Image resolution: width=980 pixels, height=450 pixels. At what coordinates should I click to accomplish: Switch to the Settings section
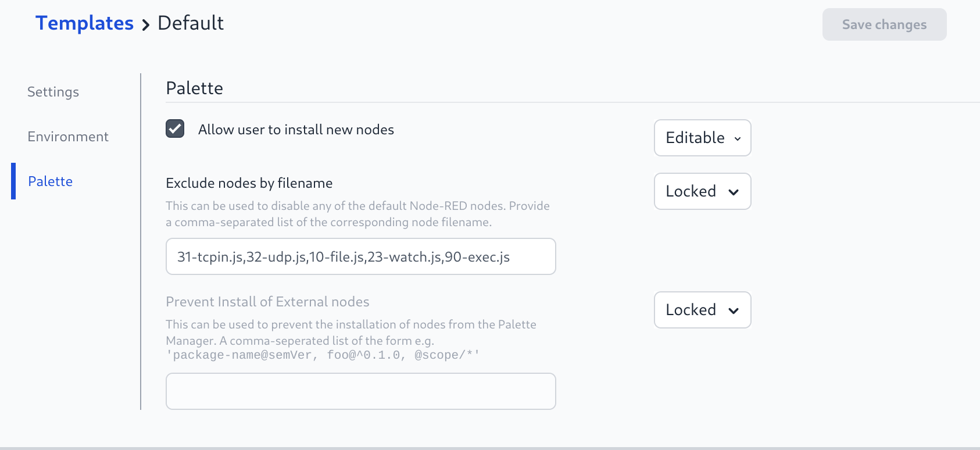coord(53,92)
